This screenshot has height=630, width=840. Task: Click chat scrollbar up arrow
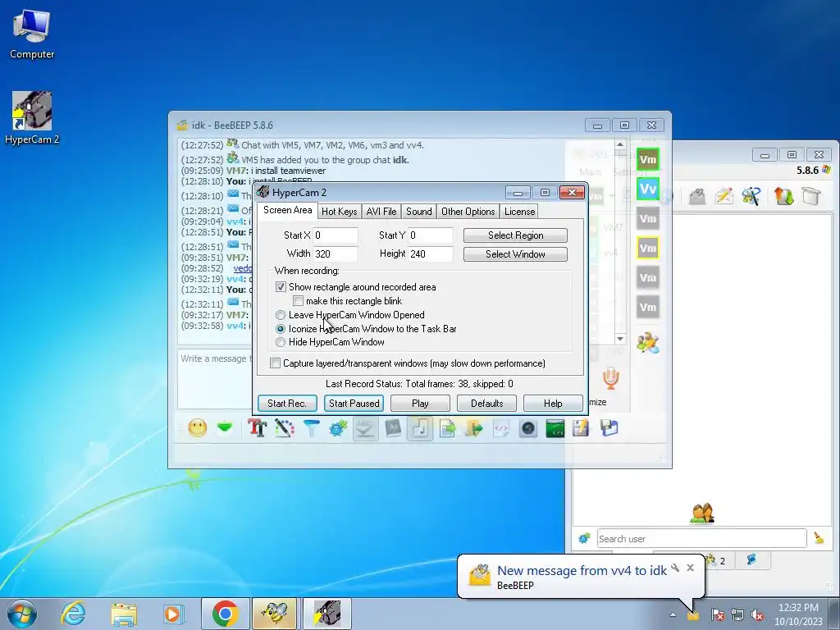(620, 144)
